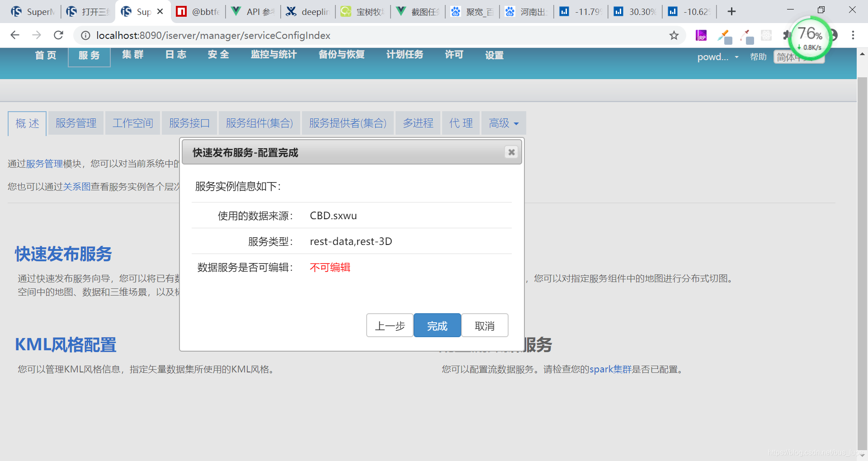Switch to the 服务提供者(集合) tab
The image size is (868, 461).
tap(348, 123)
